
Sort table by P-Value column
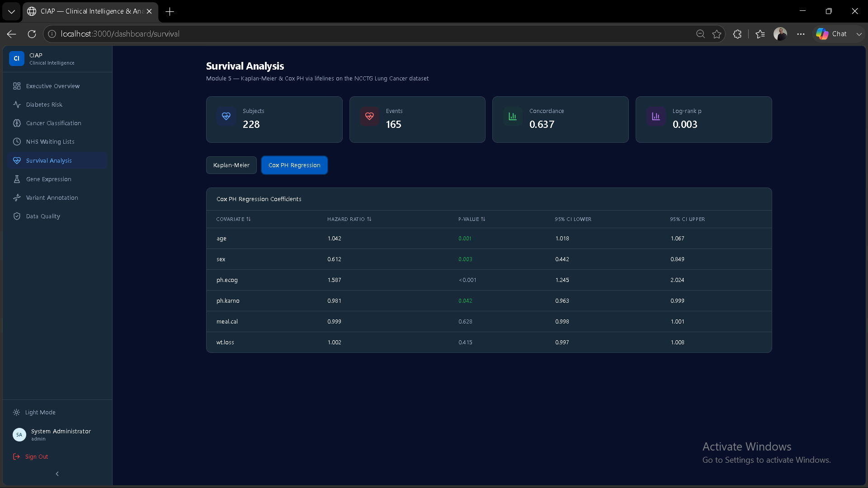[472, 219]
